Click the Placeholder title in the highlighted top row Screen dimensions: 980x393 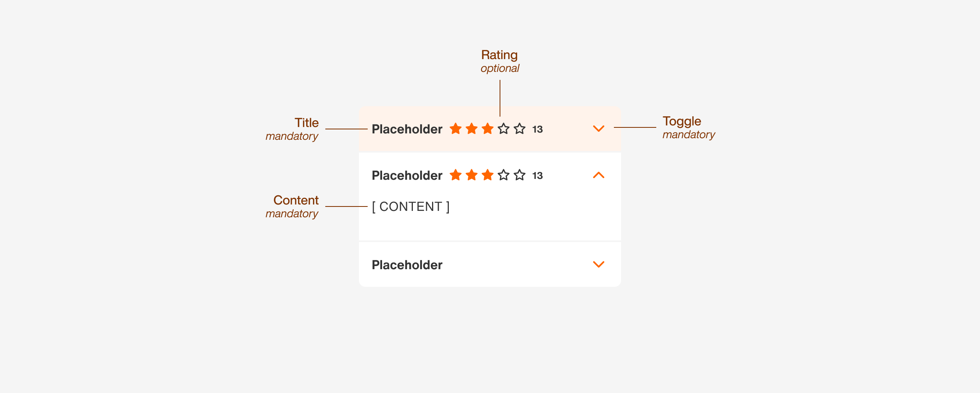click(x=407, y=129)
